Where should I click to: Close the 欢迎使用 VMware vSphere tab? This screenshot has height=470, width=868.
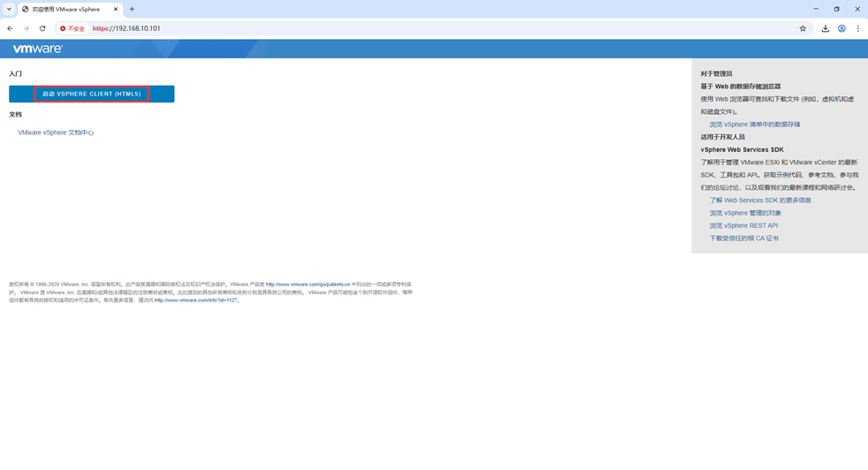(116, 9)
